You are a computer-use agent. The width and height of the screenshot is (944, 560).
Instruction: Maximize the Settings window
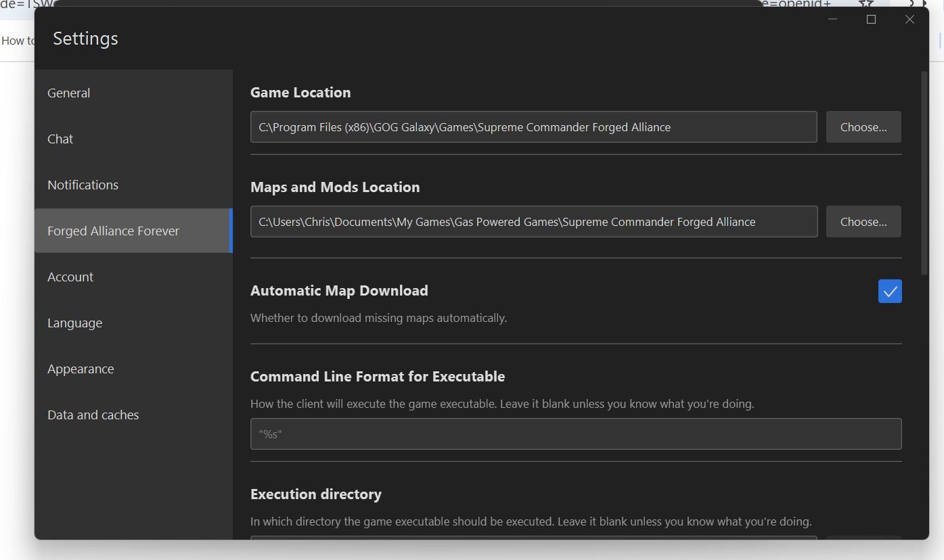coord(872,20)
